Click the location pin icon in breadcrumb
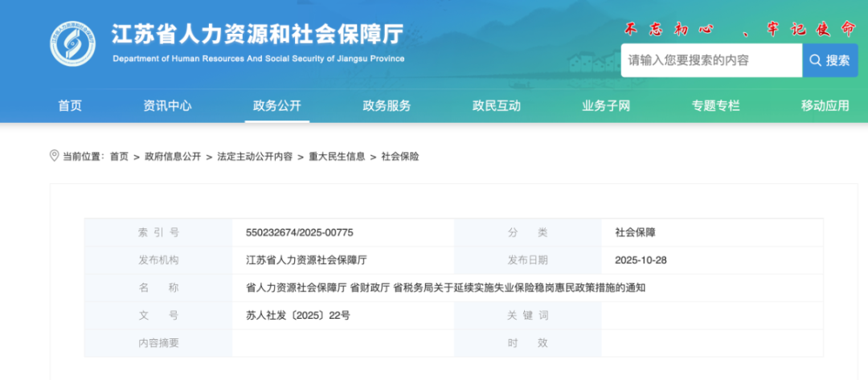The width and height of the screenshot is (868, 380). 55,156
